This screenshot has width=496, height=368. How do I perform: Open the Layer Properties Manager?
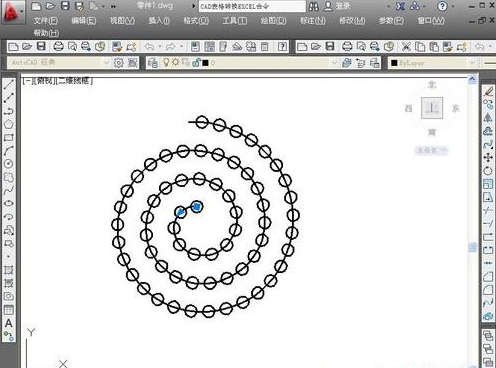[153, 63]
